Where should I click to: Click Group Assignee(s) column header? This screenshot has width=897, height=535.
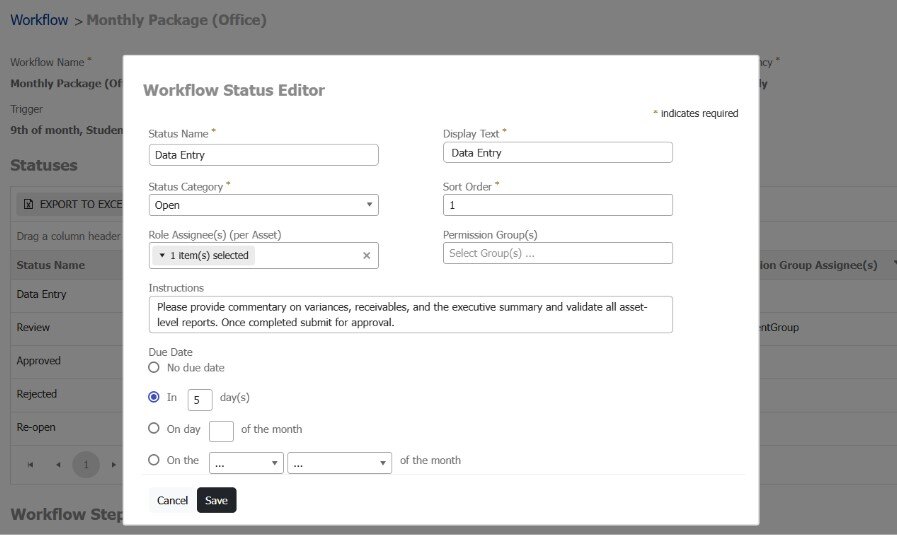(818, 265)
